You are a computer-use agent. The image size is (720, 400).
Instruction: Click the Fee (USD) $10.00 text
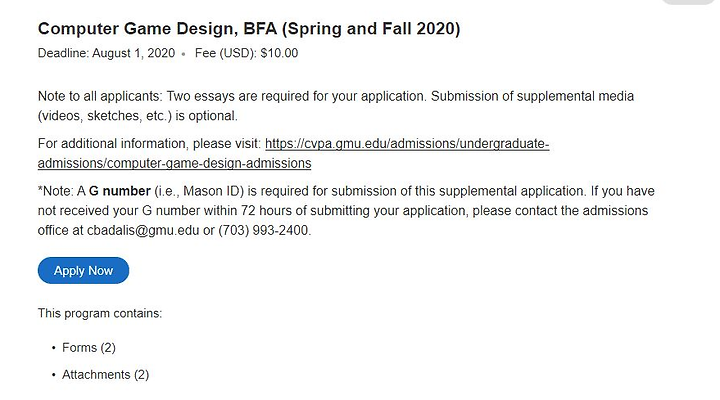pos(246,53)
